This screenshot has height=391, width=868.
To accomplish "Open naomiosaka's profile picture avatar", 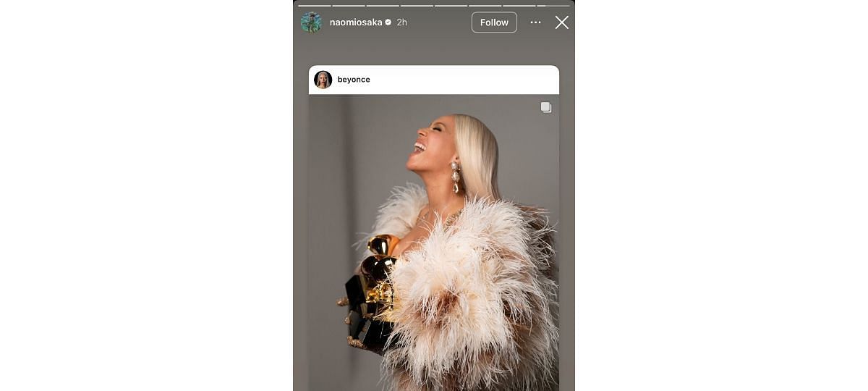I will (x=311, y=22).
